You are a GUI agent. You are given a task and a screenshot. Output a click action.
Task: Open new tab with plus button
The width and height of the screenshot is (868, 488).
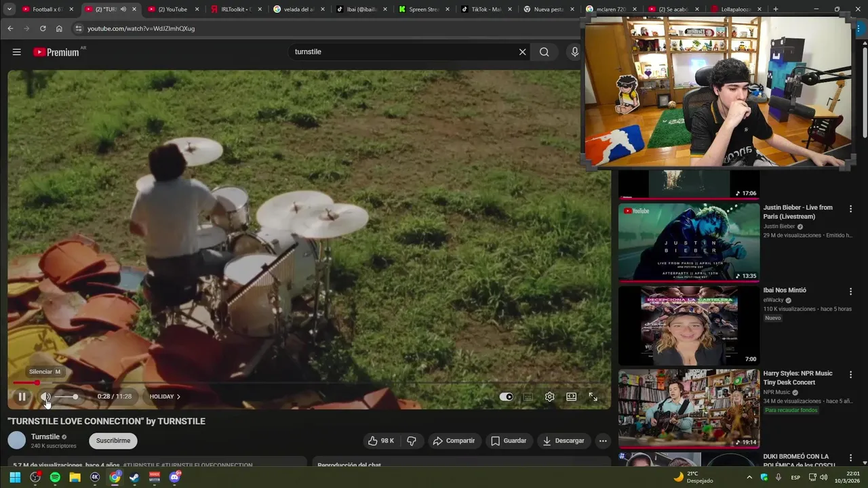point(776,9)
